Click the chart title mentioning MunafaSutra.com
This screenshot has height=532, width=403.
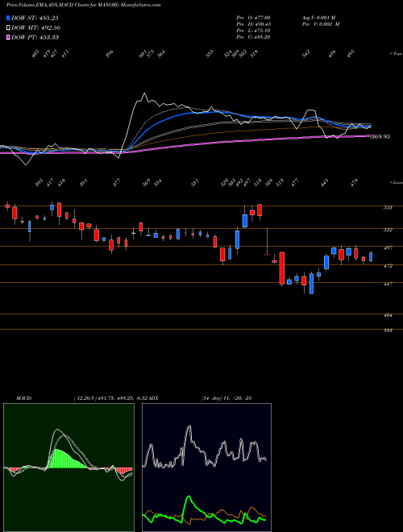pos(84,5)
